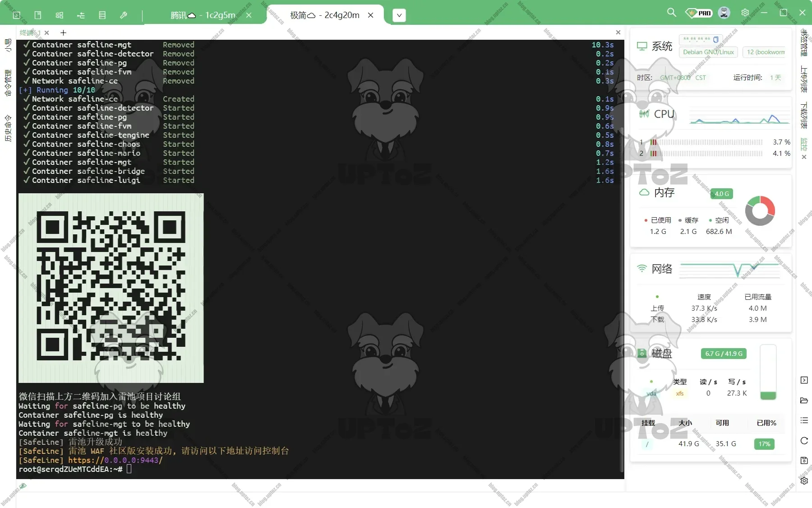Viewport: 812px width, 508px height.
Task: Click the 网络 wifi icon
Action: point(641,268)
